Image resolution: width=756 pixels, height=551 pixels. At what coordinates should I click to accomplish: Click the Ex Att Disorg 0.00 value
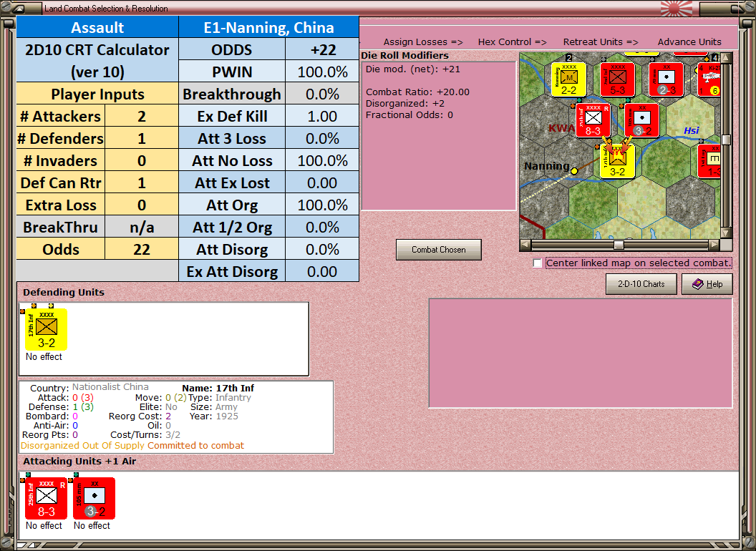tap(322, 271)
